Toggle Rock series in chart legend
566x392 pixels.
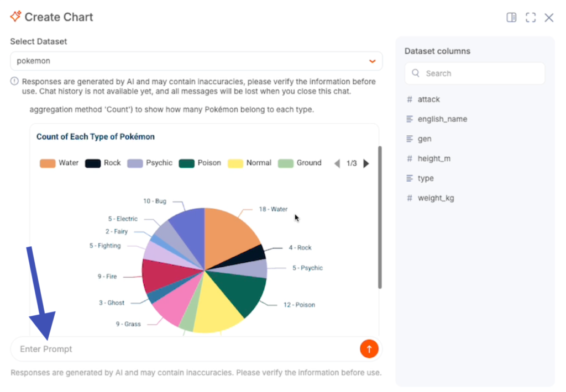tap(103, 163)
